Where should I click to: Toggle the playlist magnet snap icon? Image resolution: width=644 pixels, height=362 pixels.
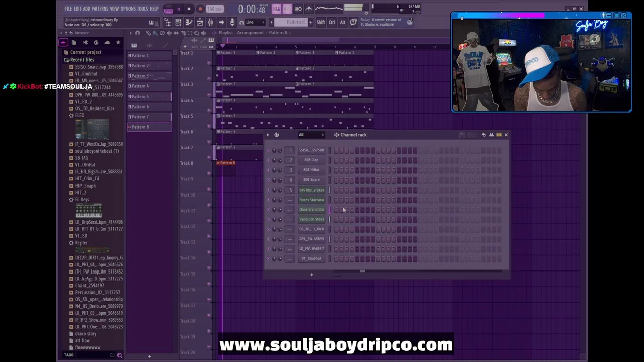click(x=137, y=33)
